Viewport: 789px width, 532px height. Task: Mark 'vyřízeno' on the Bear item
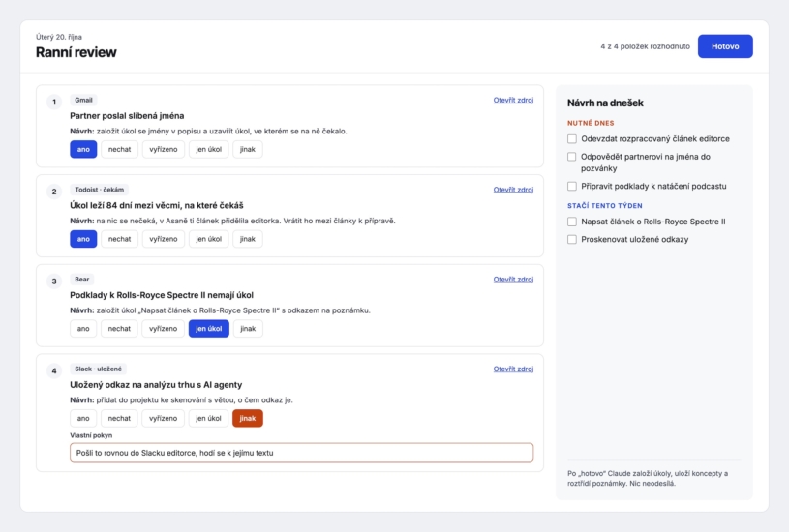[x=163, y=328]
